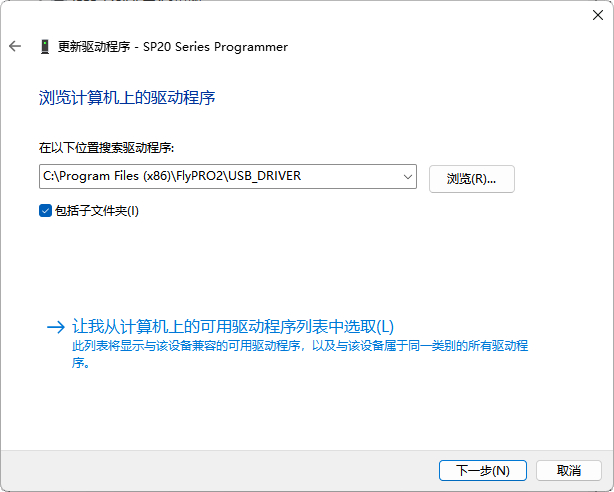Click the link description about compatible drivers

[300, 346]
